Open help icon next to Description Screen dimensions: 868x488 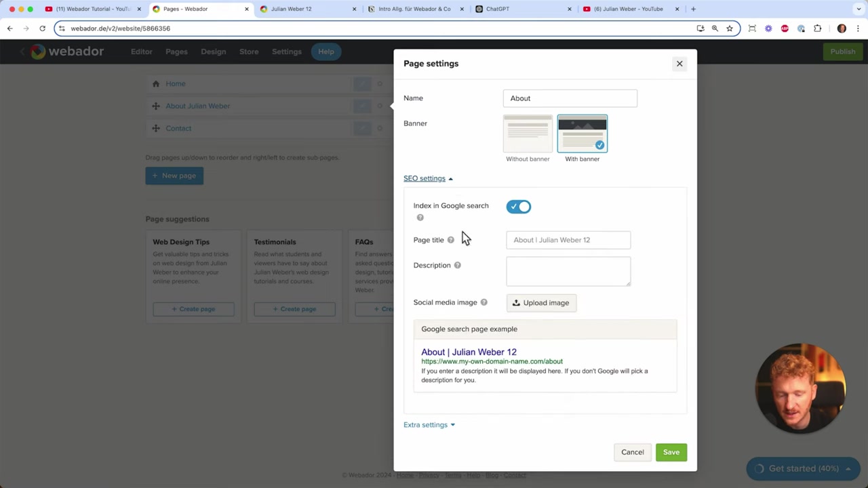pos(457,265)
